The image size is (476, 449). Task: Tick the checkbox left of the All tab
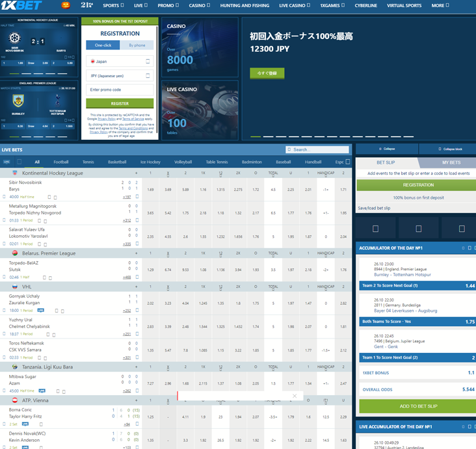coord(19,162)
